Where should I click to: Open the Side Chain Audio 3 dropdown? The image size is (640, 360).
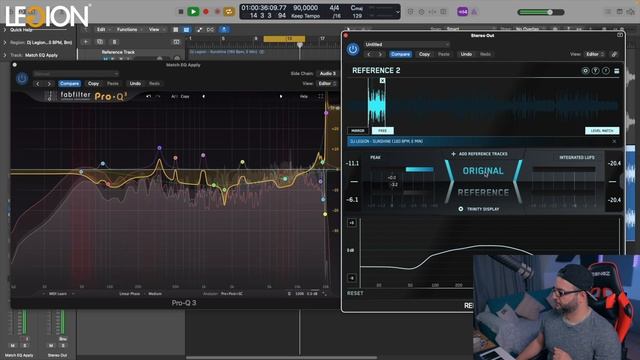[x=327, y=73]
